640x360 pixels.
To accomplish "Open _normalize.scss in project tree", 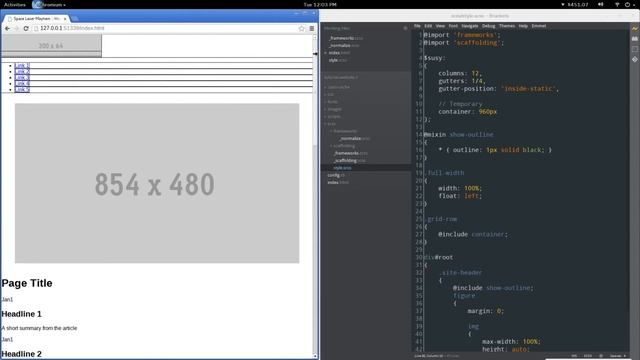I will pyautogui.click(x=356, y=138).
